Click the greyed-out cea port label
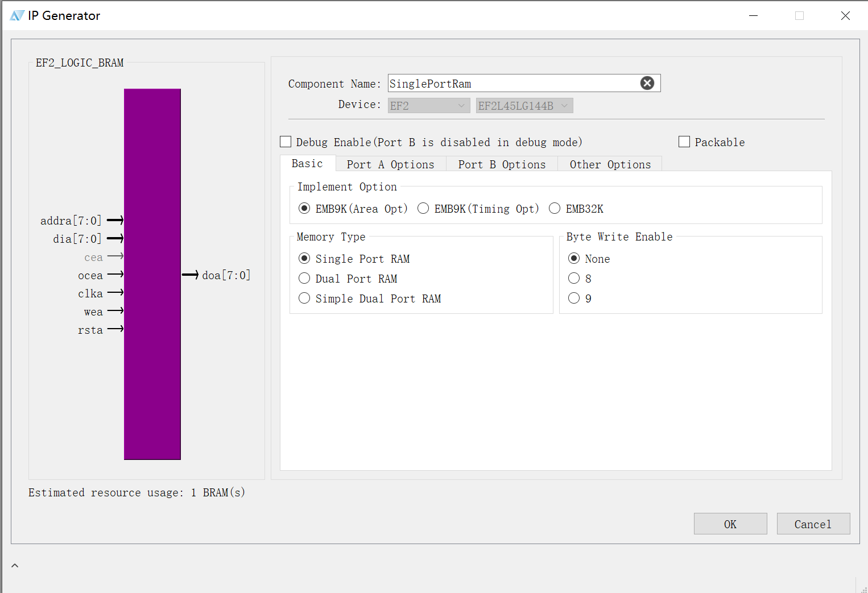 (x=94, y=258)
